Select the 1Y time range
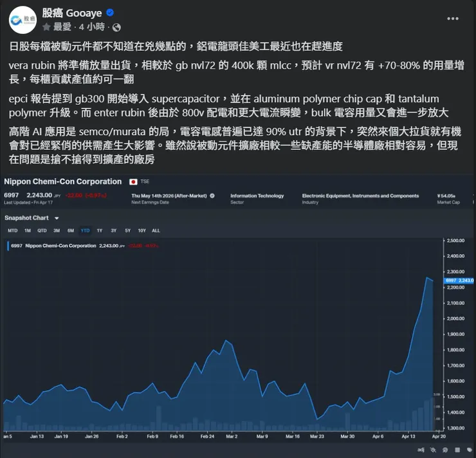This screenshot has height=458, width=476. [100, 231]
